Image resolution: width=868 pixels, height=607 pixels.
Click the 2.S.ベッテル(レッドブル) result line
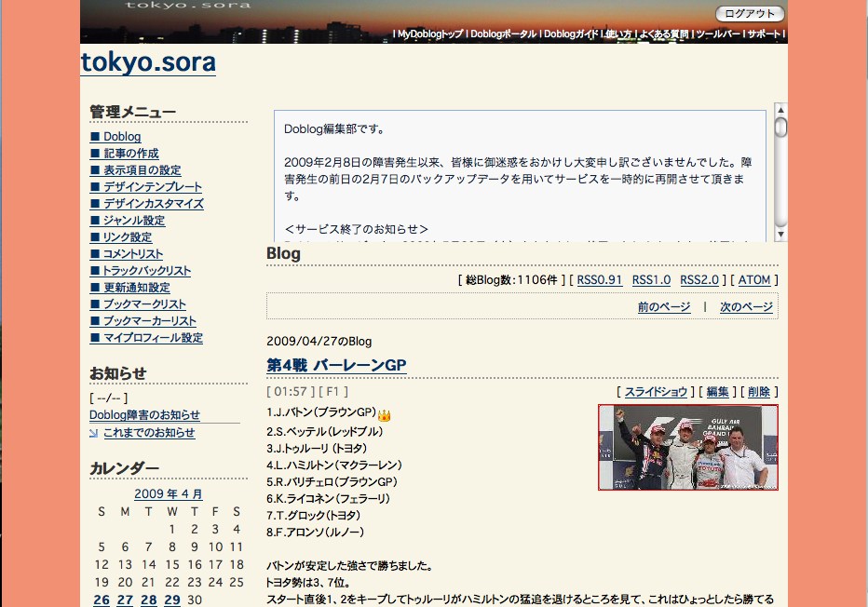(x=324, y=432)
